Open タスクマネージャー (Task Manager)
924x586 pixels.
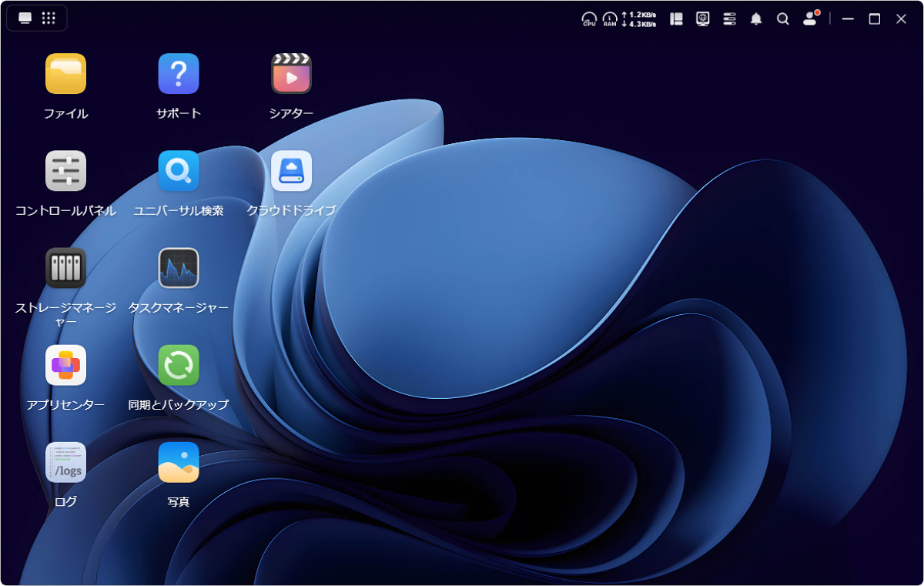tap(179, 268)
